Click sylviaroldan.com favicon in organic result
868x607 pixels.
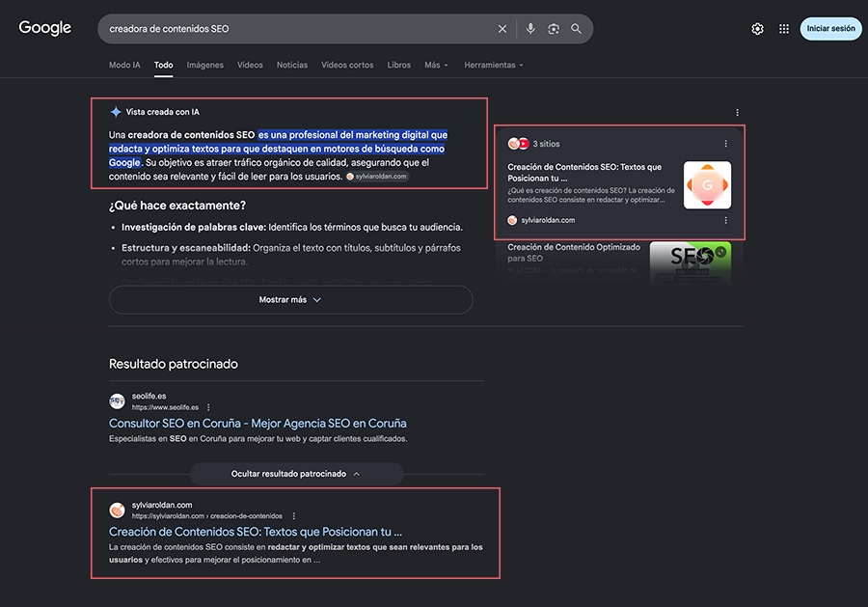coord(117,510)
